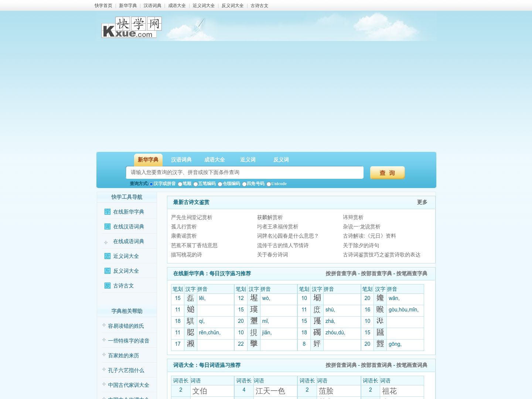Select the 四角号码 query method
Image resolution: width=532 pixels, height=399 pixels.
[x=244, y=184]
